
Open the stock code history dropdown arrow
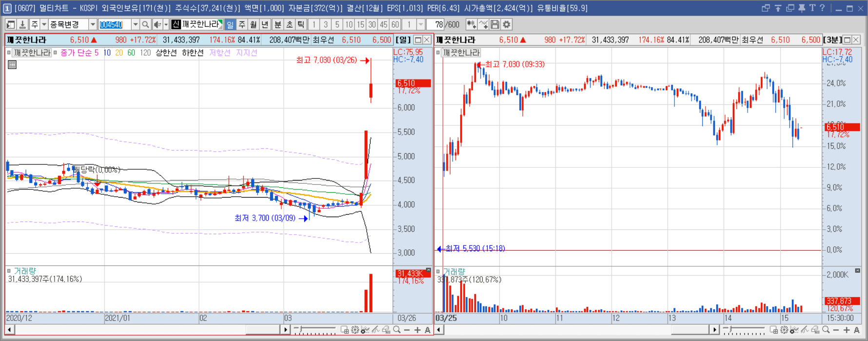pyautogui.click(x=135, y=24)
